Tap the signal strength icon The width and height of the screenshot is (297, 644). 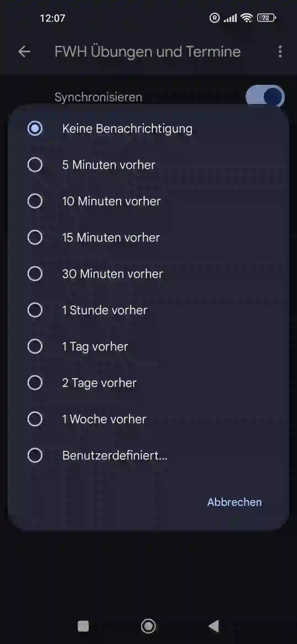point(230,18)
